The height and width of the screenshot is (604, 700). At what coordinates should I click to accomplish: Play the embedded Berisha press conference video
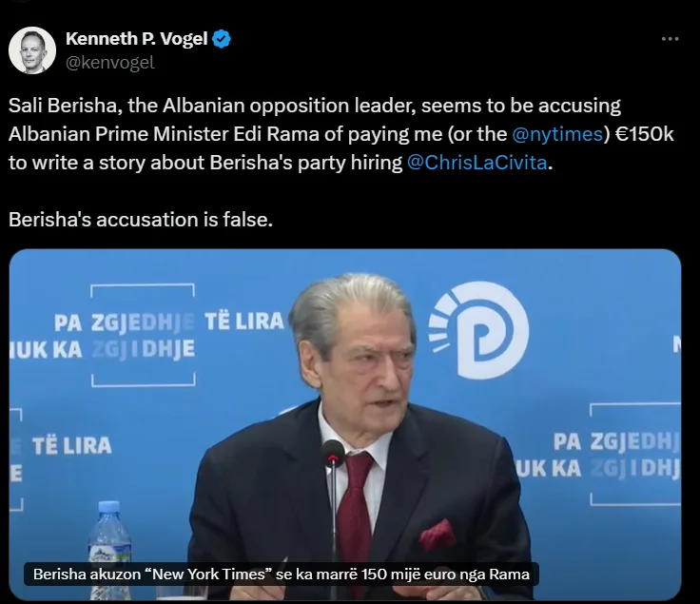click(x=345, y=424)
